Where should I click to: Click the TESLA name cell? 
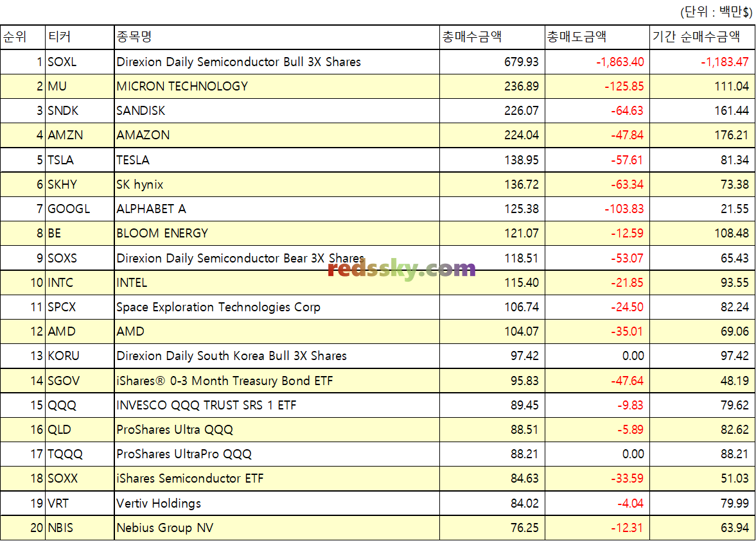pos(277,160)
